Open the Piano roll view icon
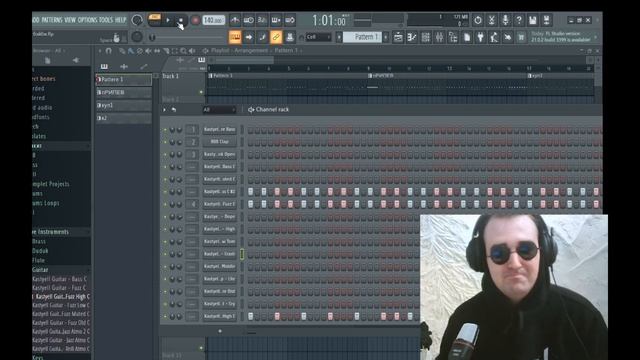 [412, 37]
